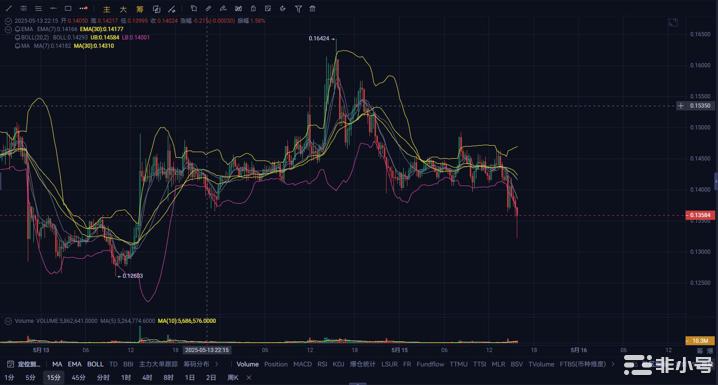Expand more main indicators with the arrow
This screenshot has width=718, height=385.
217,364
